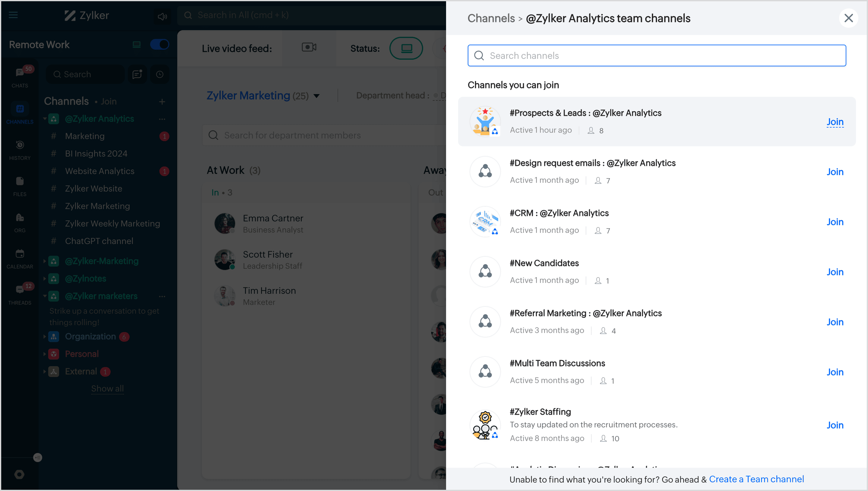Open the BI Insights 2024 channel

pyautogui.click(x=96, y=154)
